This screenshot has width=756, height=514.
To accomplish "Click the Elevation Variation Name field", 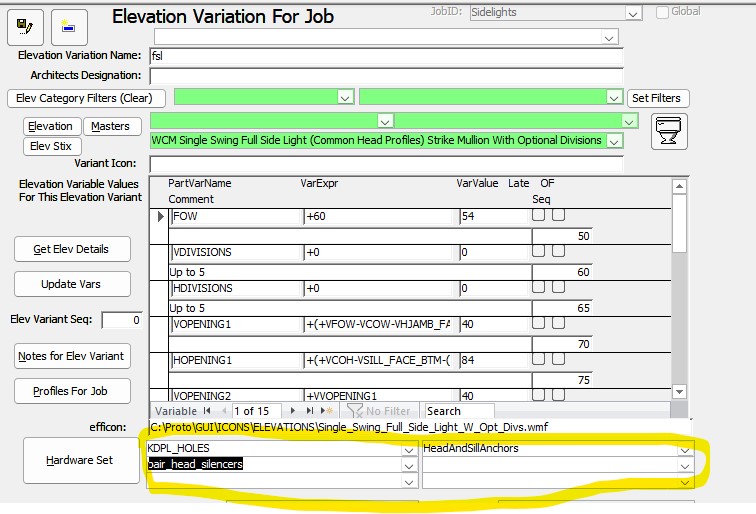I will (x=385, y=56).
